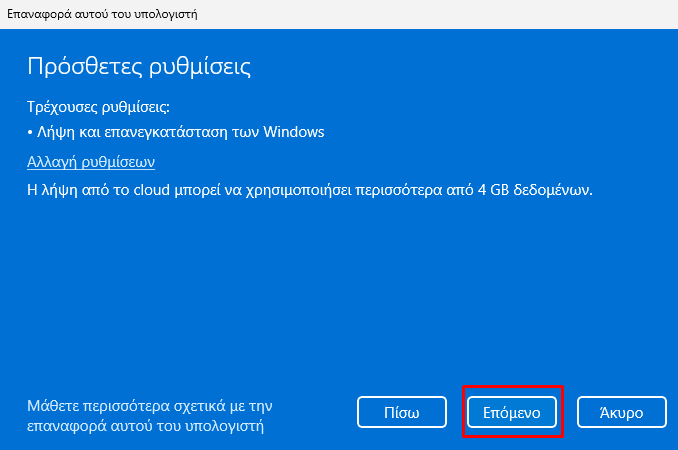Proceed to next step via highlighted Επόμενο

point(512,412)
